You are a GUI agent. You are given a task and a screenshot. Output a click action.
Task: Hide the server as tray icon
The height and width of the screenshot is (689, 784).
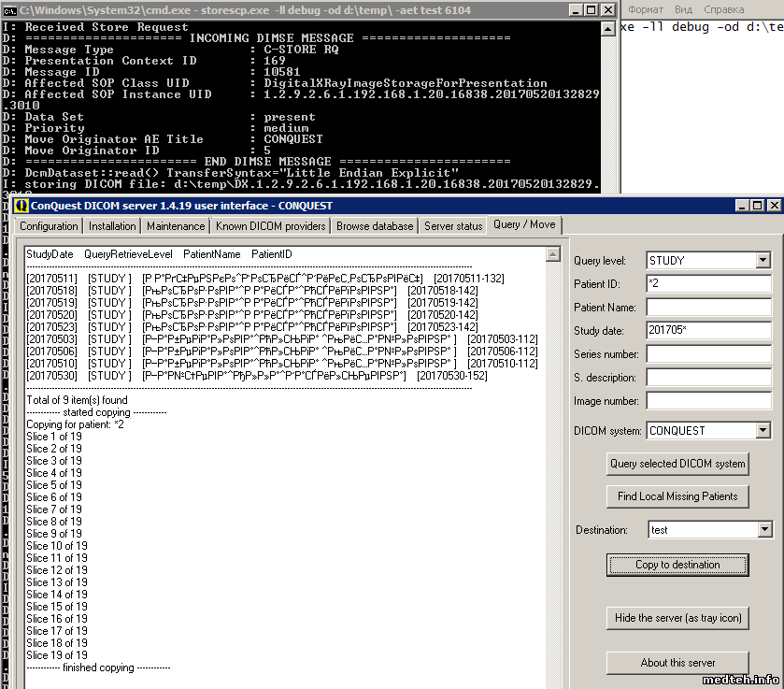click(x=677, y=618)
